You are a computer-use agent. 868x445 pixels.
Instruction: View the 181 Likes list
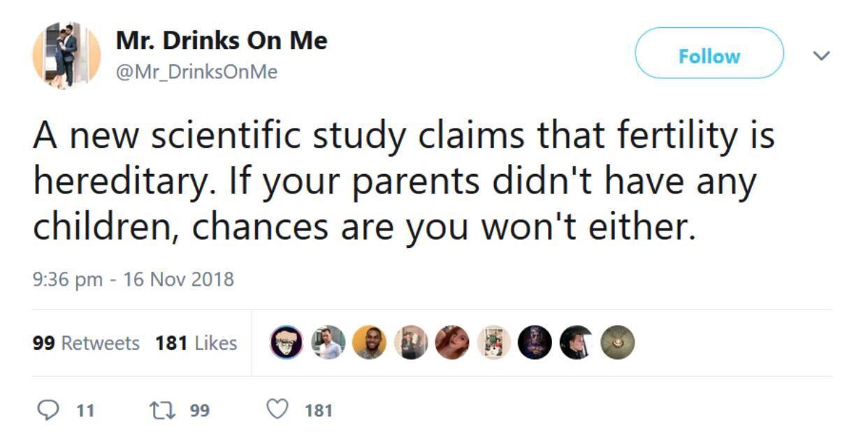[196, 343]
